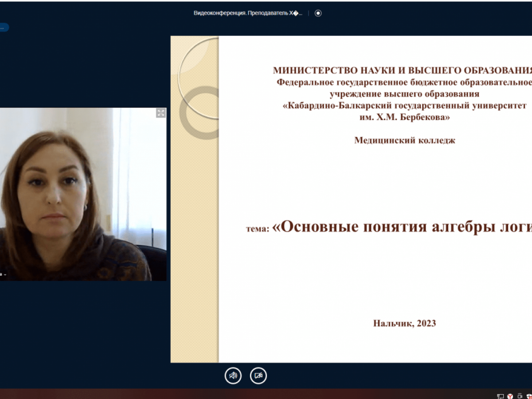
Task: Click the blue pill button at top left
Action: (x=4, y=27)
